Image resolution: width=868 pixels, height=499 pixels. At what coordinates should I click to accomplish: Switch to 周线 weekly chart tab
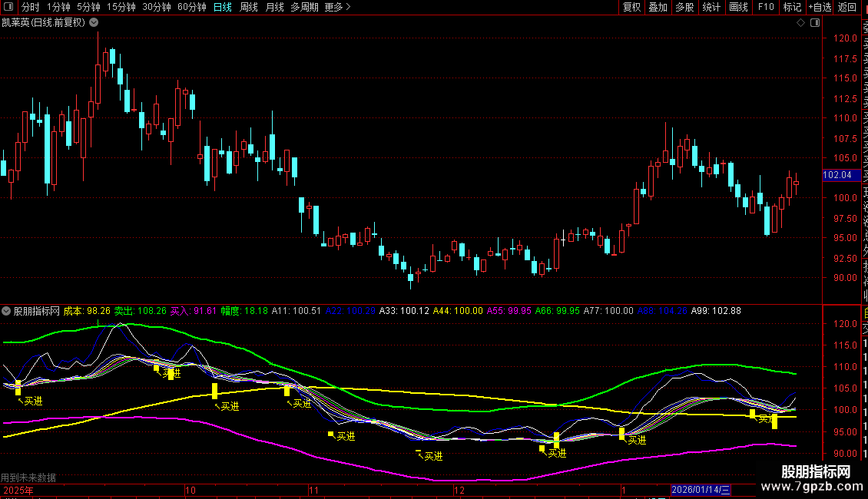pyautogui.click(x=249, y=7)
